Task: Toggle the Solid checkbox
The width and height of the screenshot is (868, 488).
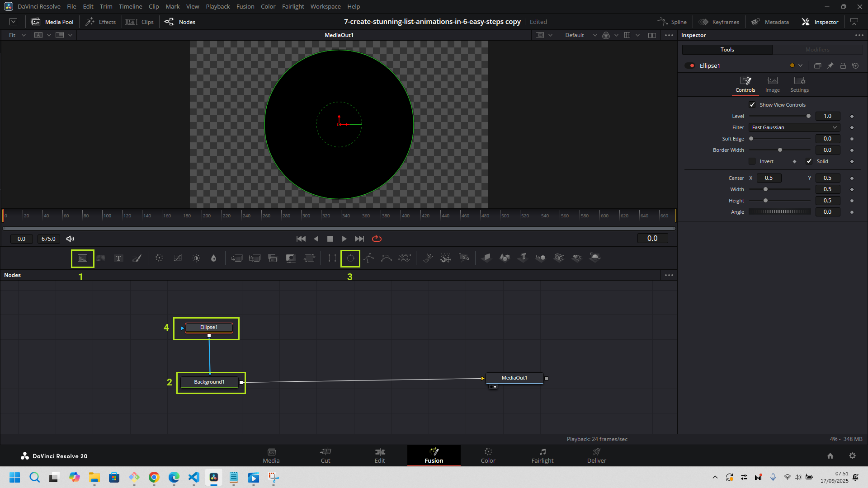Action: (x=809, y=161)
